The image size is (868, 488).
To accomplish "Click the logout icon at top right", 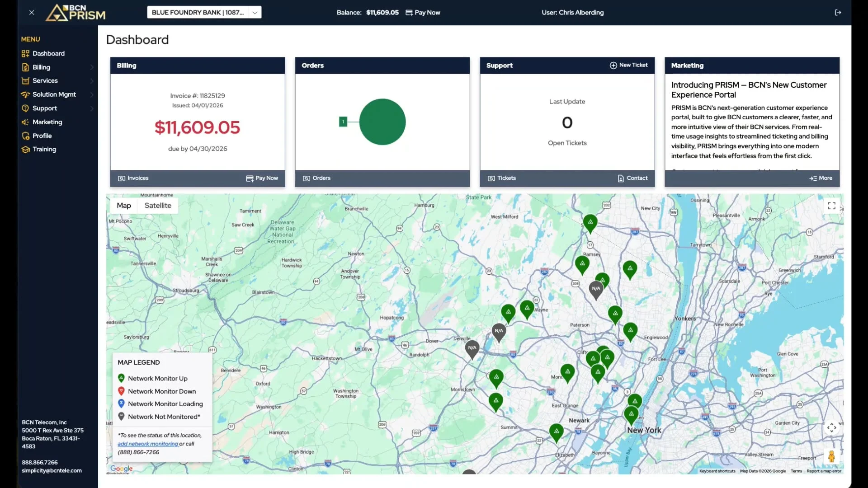I will click(x=838, y=13).
